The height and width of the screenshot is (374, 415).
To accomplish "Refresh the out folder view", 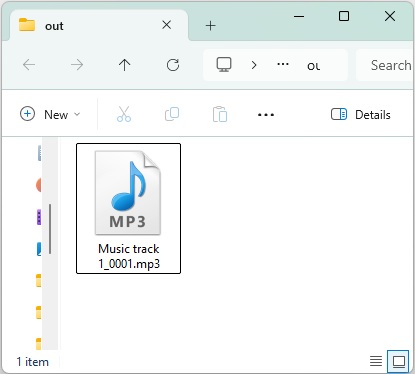I will pos(173,65).
